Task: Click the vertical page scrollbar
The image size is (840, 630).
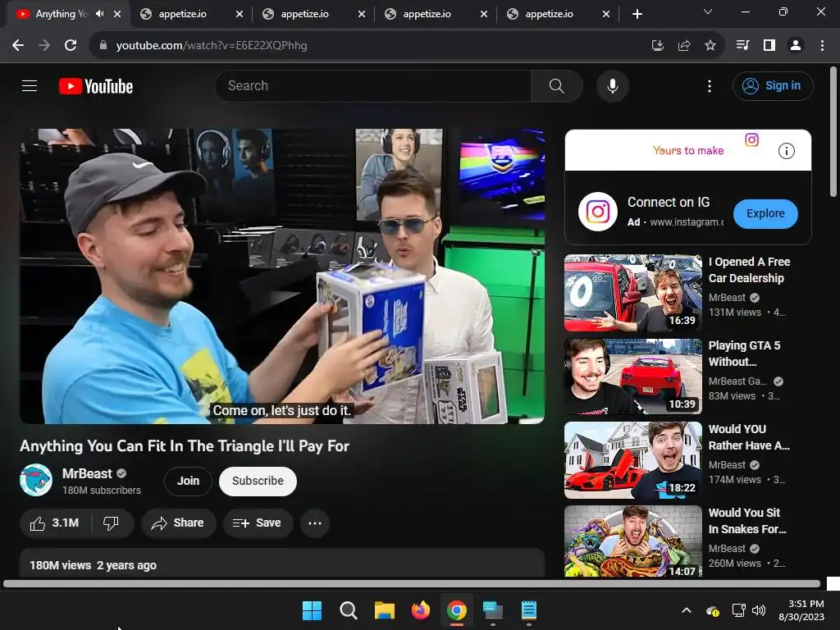Action: point(833,131)
